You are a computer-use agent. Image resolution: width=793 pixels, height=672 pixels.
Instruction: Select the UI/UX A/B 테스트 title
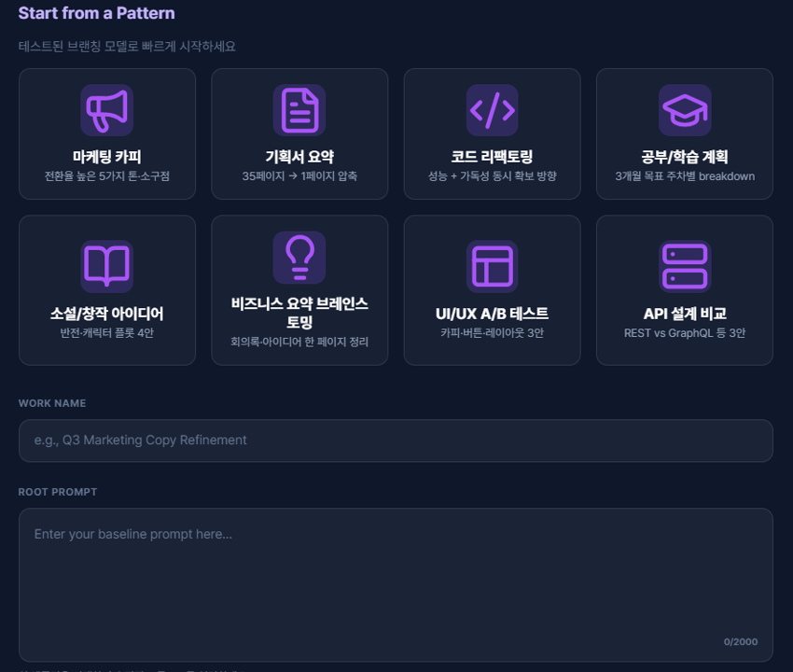pos(492,314)
